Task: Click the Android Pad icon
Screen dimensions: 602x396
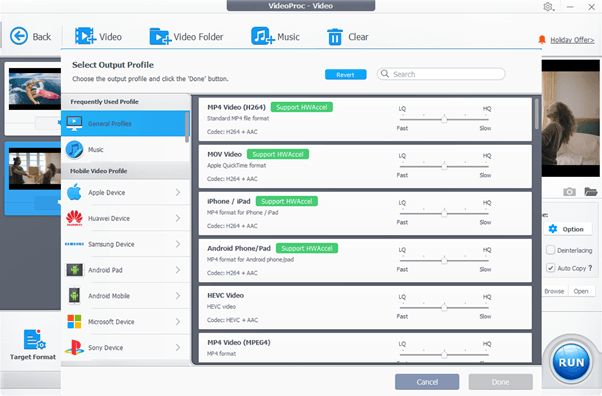Action: [x=74, y=270]
